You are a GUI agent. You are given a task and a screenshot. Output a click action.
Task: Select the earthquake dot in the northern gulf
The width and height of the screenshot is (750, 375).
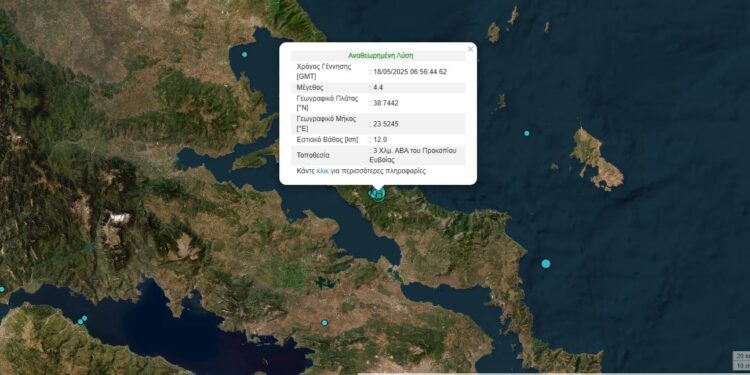point(244,55)
